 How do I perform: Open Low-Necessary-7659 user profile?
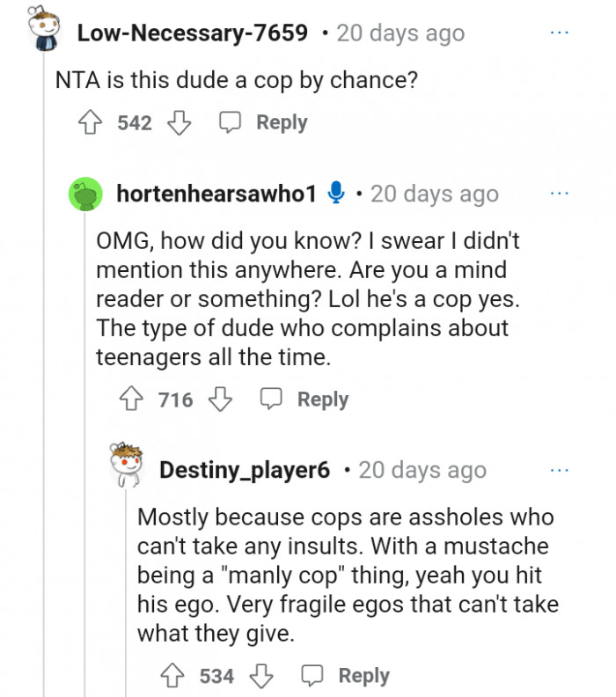click(x=193, y=33)
